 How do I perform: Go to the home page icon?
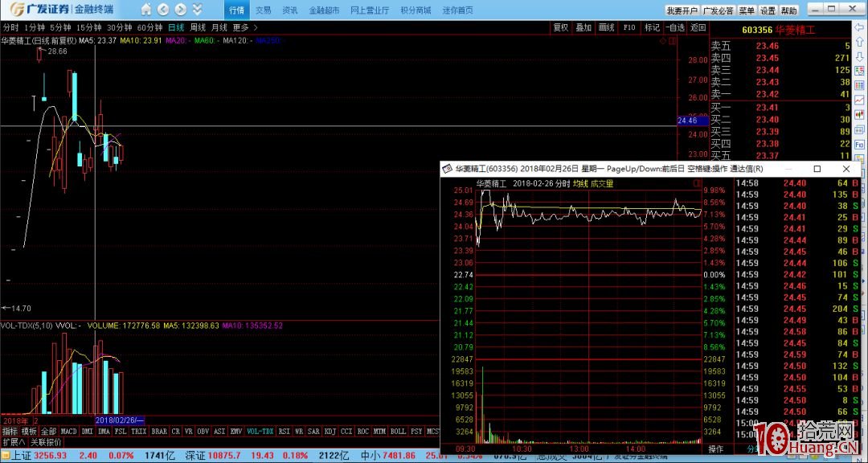pyautogui.click(x=145, y=10)
